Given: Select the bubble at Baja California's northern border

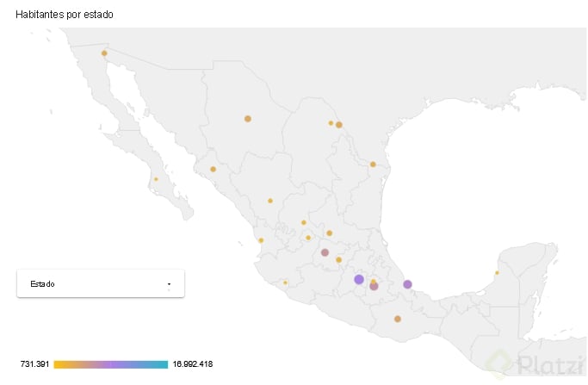Looking at the screenshot, I should (104, 53).
